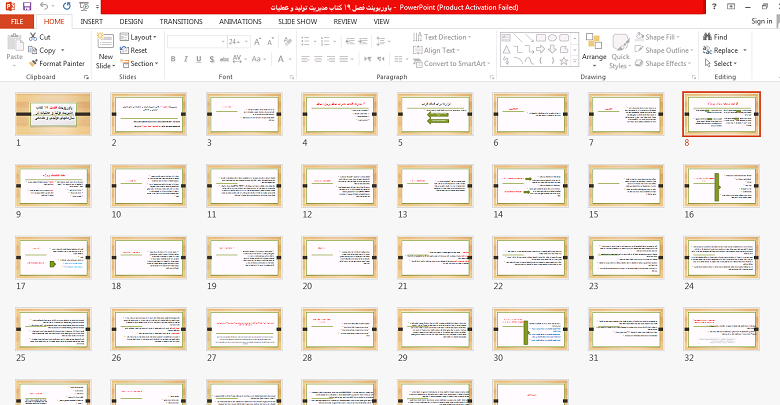Toggle Text Shadow formatting
780x405 pixels.
[x=211, y=59]
